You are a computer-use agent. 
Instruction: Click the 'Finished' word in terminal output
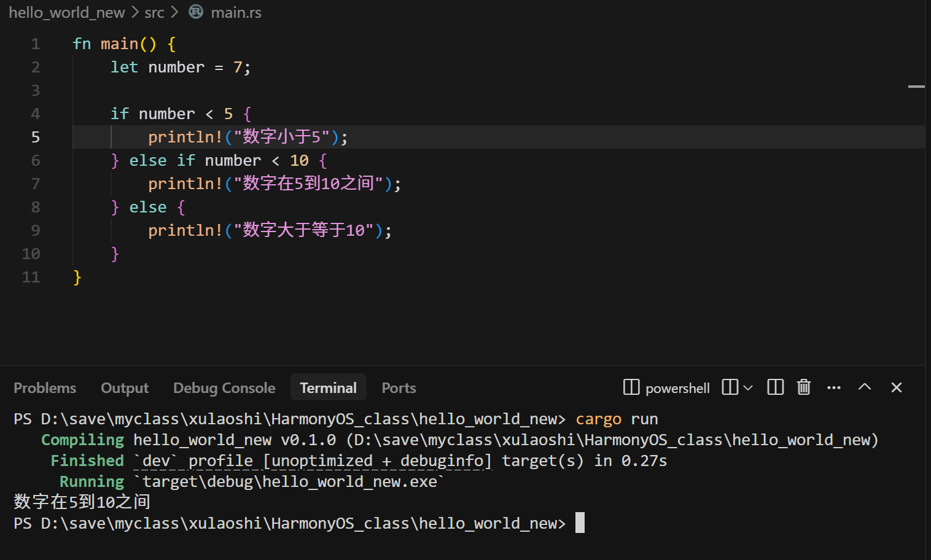(x=87, y=461)
